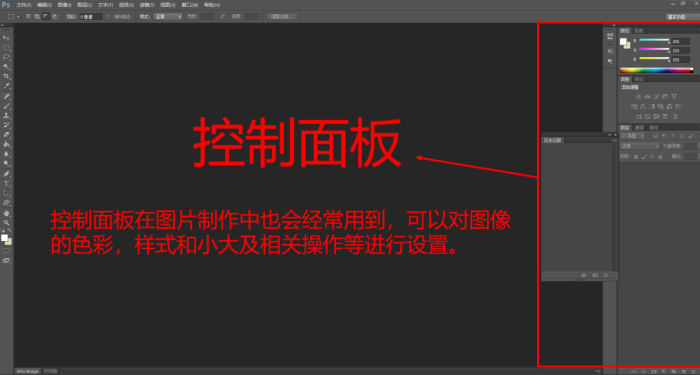Screen dimensions: 700x375
Task: Select the Move tool
Action: 6,38
